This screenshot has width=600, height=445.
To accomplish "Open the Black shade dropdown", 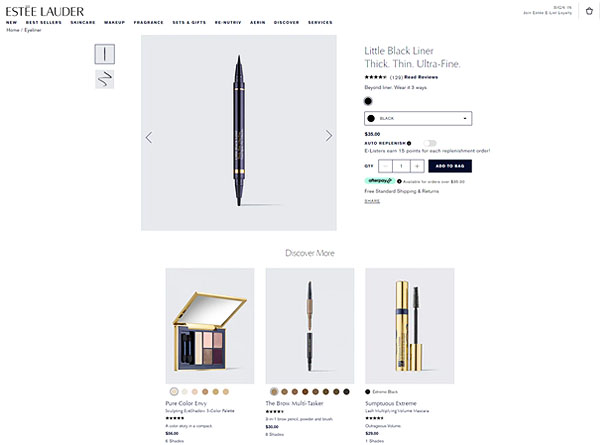I will (418, 118).
